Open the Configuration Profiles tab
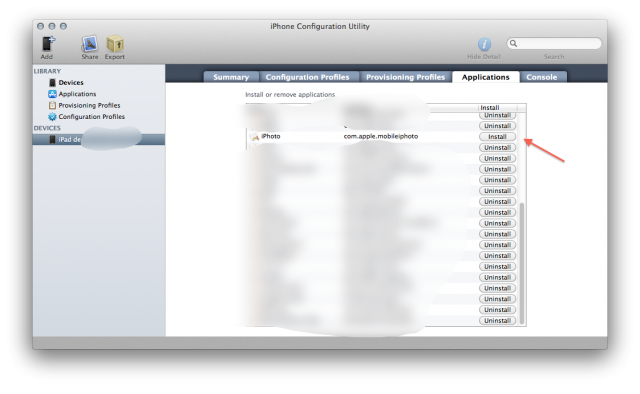The image size is (640, 394). [307, 77]
